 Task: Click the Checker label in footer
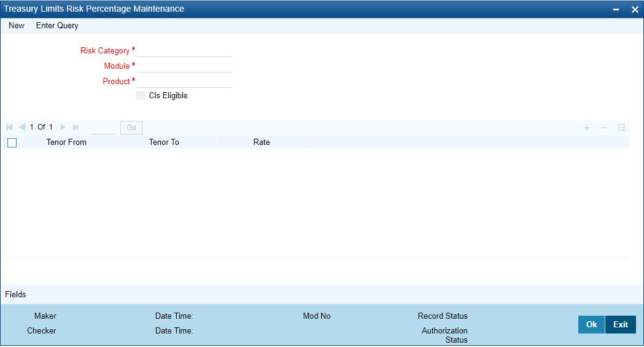coord(42,330)
